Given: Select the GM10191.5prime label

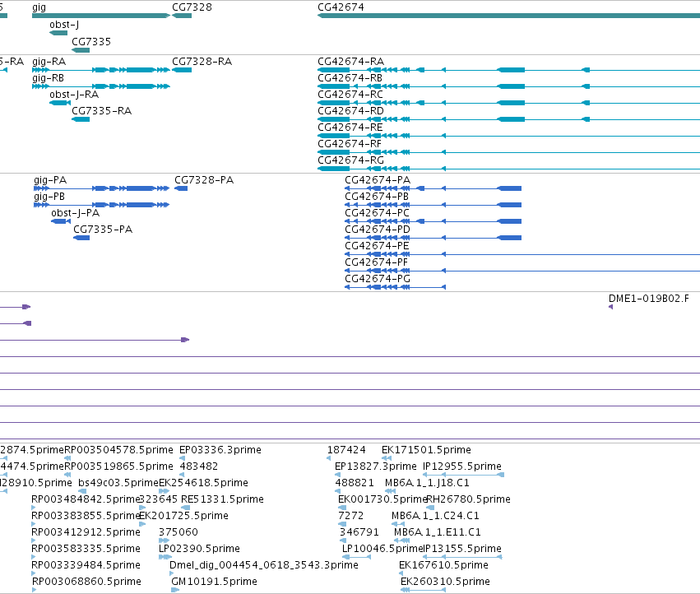Looking at the screenshot, I should [215, 582].
